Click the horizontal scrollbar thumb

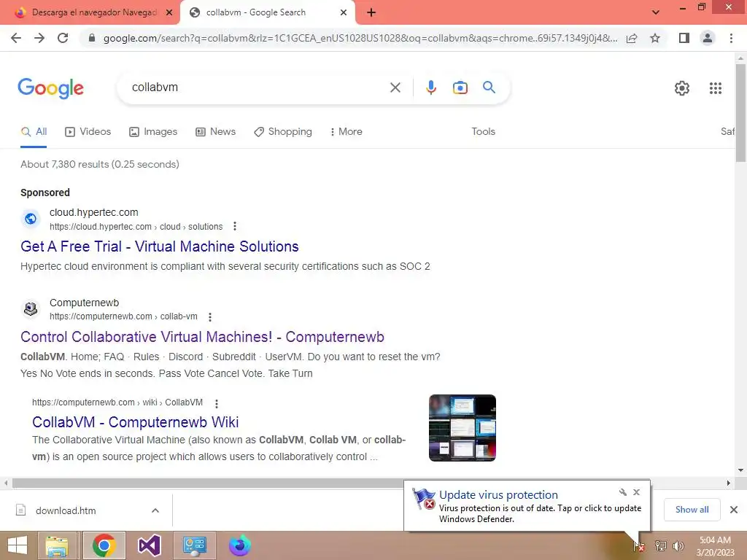click(x=209, y=483)
